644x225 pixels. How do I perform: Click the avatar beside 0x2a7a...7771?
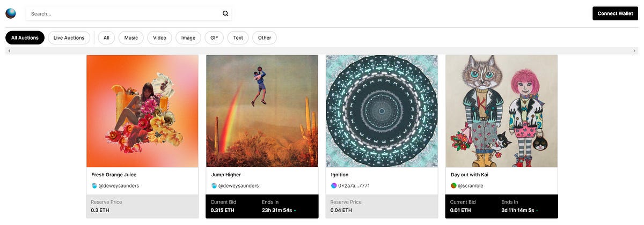click(334, 186)
